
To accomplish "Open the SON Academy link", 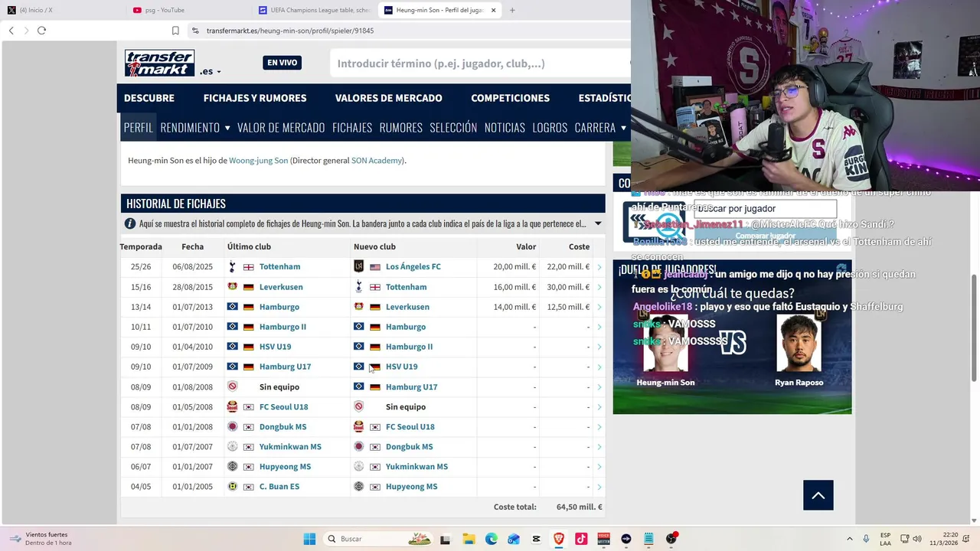I will point(376,161).
